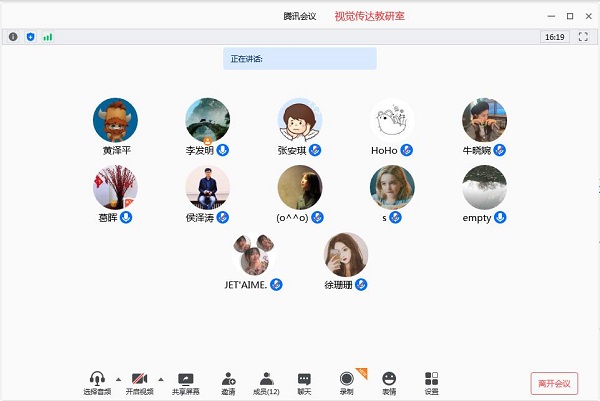The height and width of the screenshot is (401, 600).
Task: Click the 16:19 meeting timer
Action: tap(553, 36)
